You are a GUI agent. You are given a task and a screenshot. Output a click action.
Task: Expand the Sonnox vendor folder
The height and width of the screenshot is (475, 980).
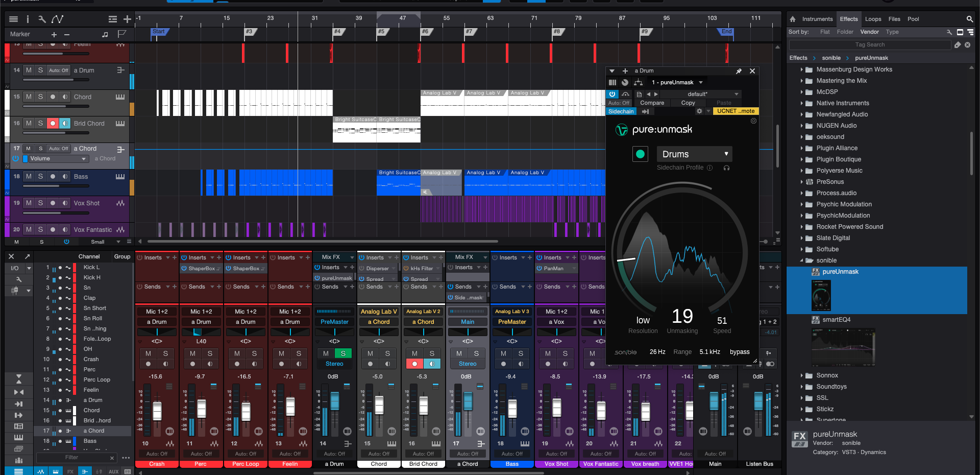[802, 375]
